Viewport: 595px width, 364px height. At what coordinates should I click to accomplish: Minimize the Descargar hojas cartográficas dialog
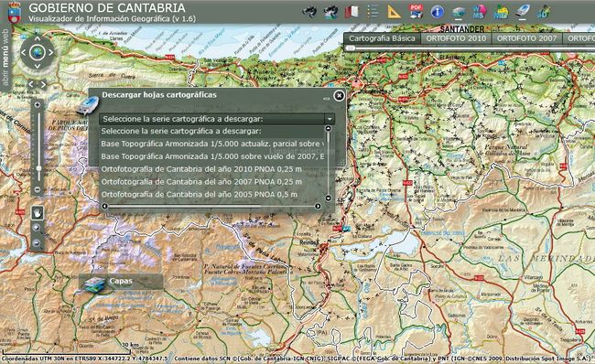click(326, 99)
